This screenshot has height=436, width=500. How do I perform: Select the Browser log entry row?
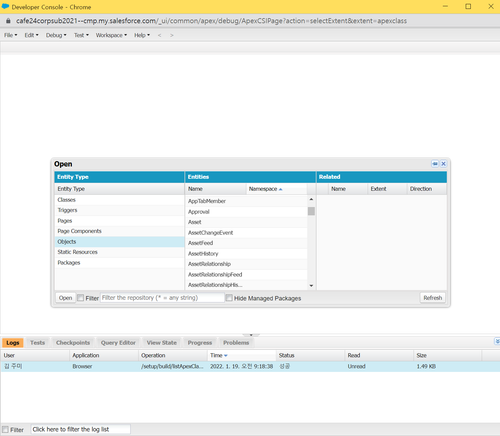(x=250, y=366)
